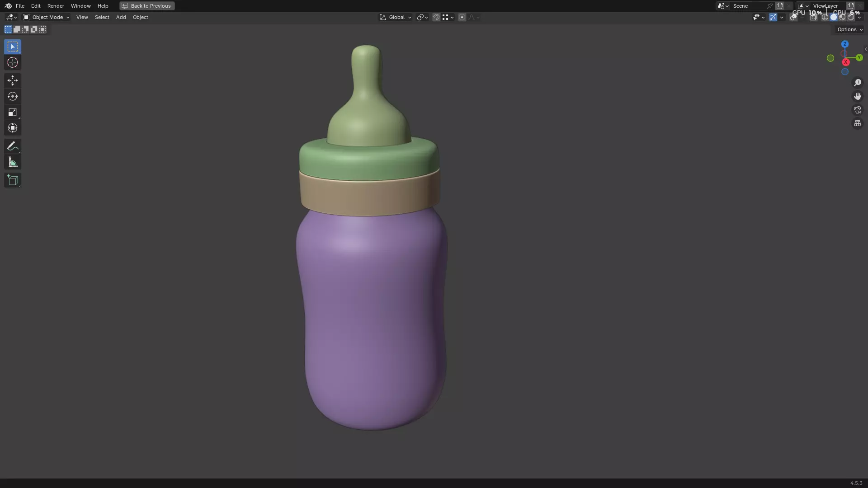
Task: Select the Measure tool
Action: [13, 162]
